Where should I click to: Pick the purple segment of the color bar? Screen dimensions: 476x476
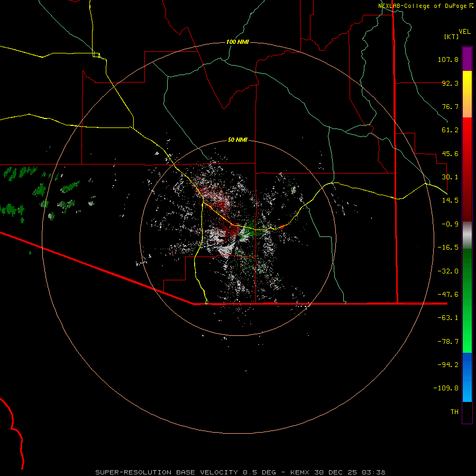pyautogui.click(x=467, y=59)
